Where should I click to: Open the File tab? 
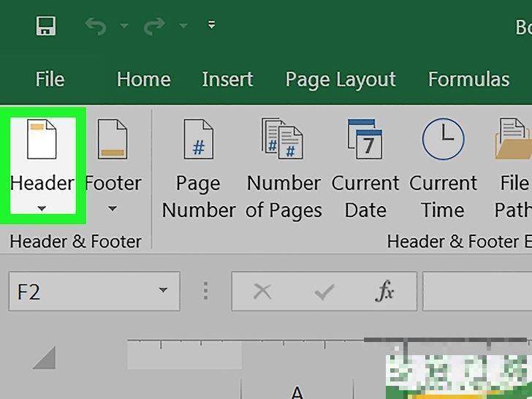coord(50,79)
